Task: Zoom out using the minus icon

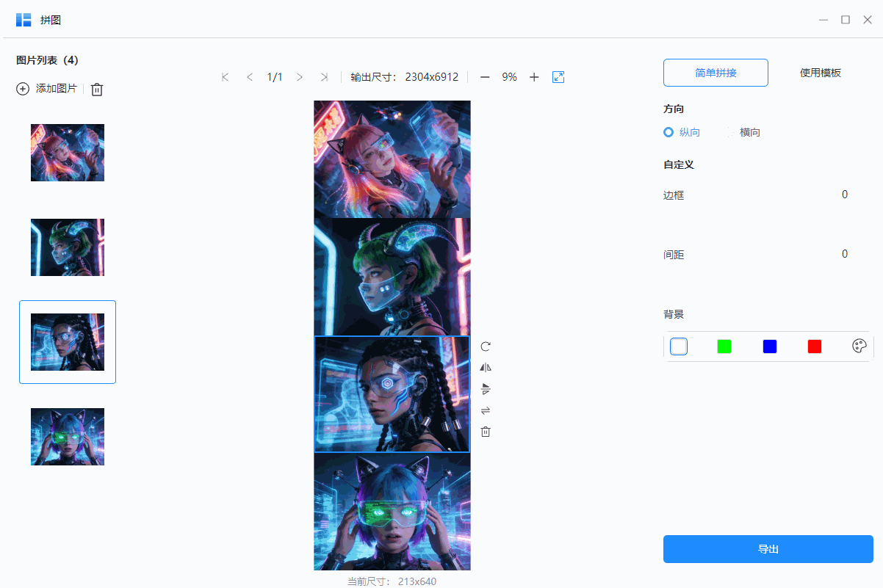Action: click(x=485, y=76)
